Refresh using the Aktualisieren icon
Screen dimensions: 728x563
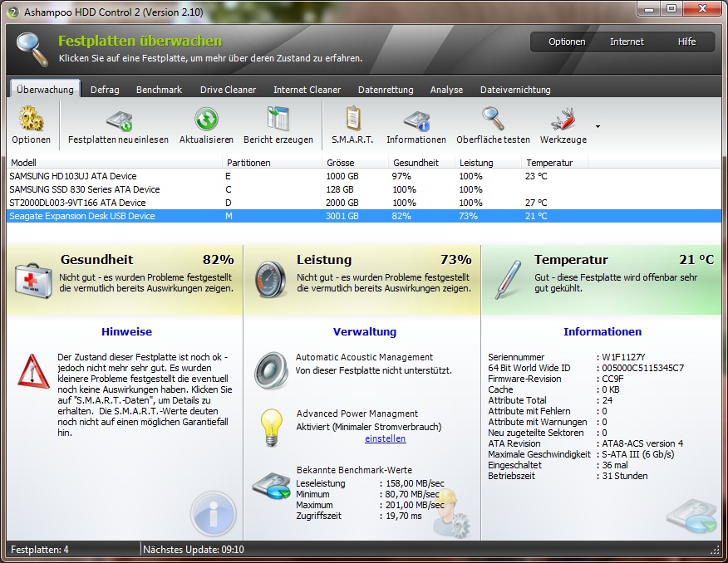[x=206, y=120]
